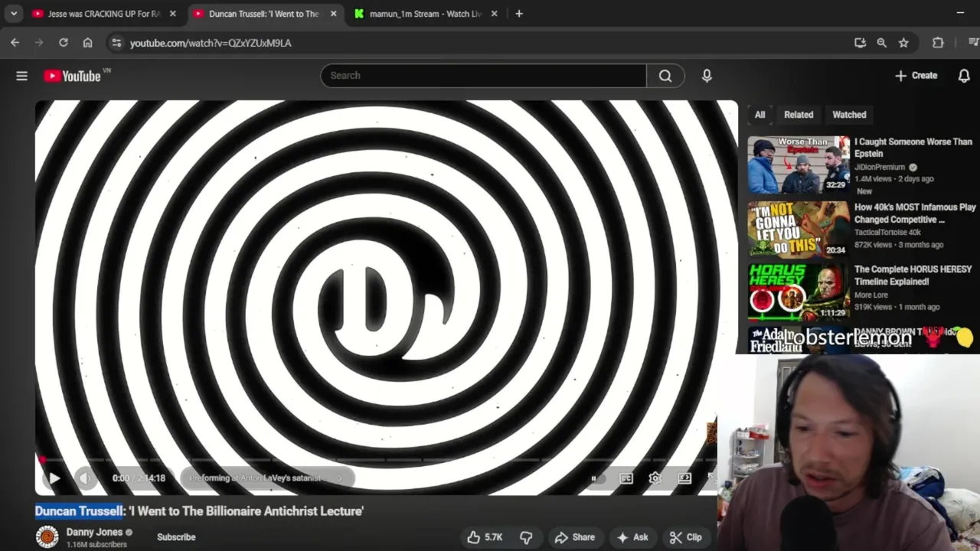
Task: Open the zoom magnifier in address bar
Action: [882, 43]
